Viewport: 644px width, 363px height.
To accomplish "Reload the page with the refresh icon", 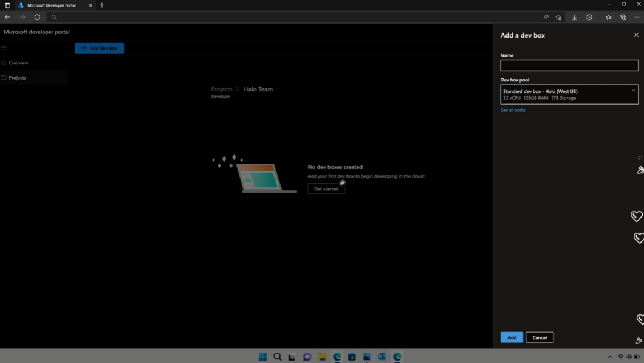I will (x=38, y=17).
